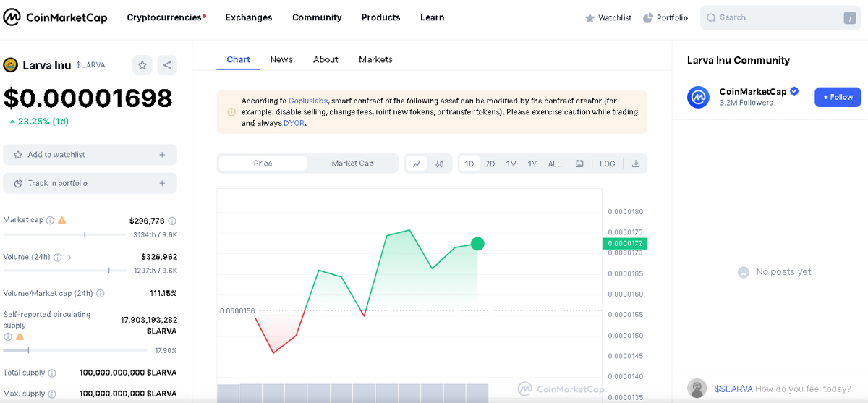Switch chart to Price view
Image resolution: width=868 pixels, height=403 pixels.
263,164
